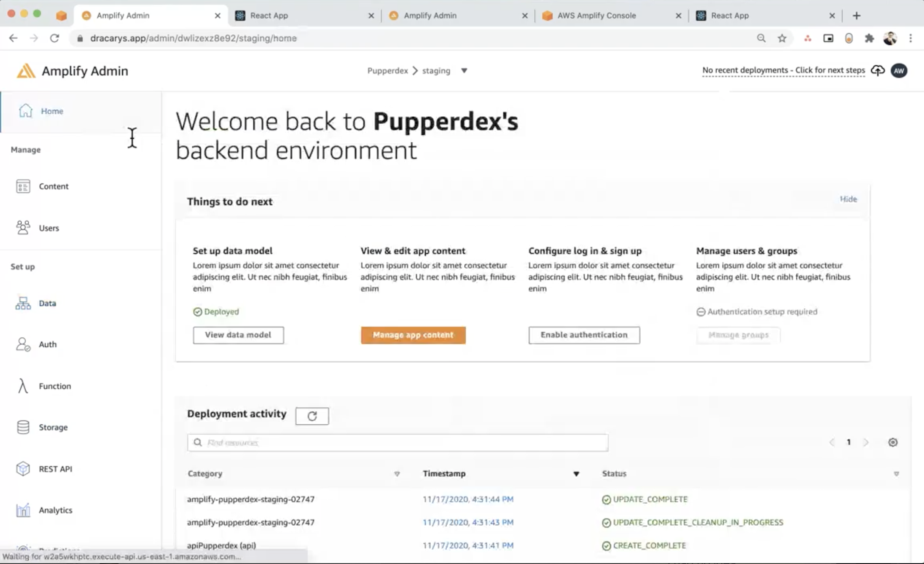Screen dimensions: 924x564
Task: Open the Storage database icon
Action: click(23, 427)
